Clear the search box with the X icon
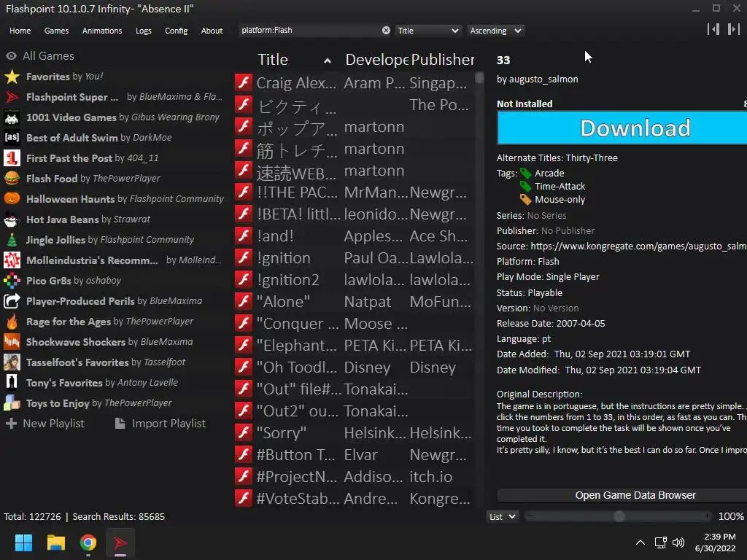This screenshot has width=747, height=560. click(x=386, y=31)
